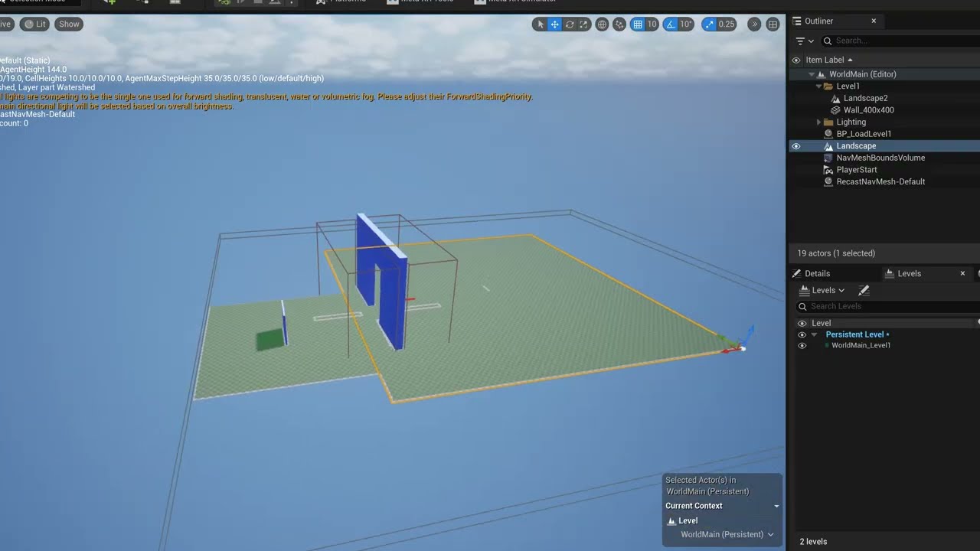Toggle grid snapping icon
The height and width of the screenshot is (551, 980).
pos(637,24)
